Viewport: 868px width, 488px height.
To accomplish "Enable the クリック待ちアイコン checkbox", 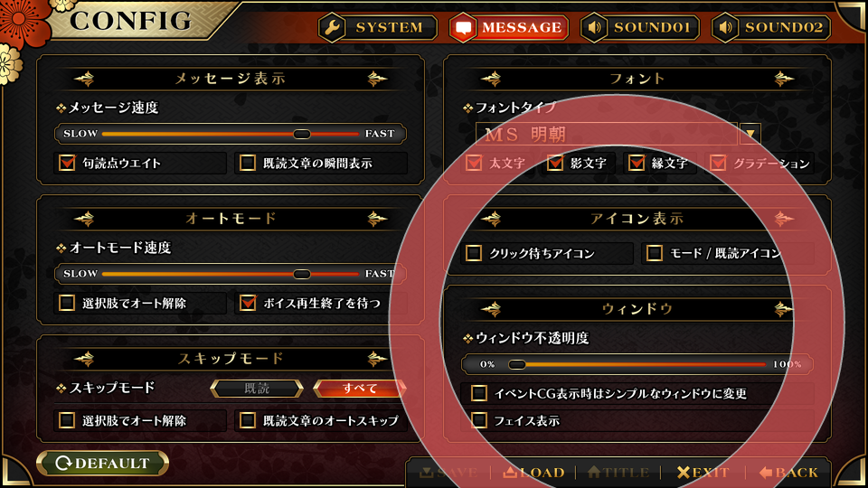I will pos(473,253).
